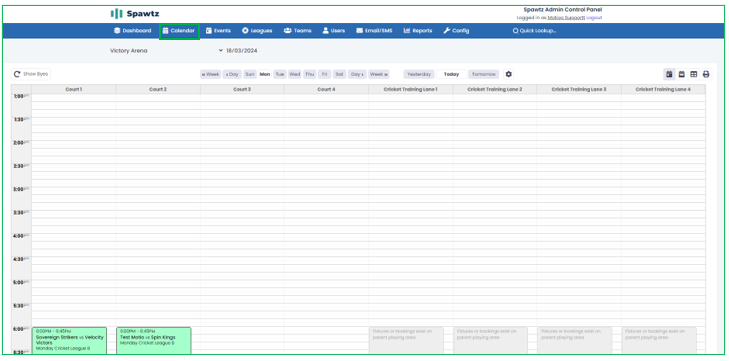Screen dimensions: 729x361
Task: Open the Teams menu
Action: (x=298, y=31)
